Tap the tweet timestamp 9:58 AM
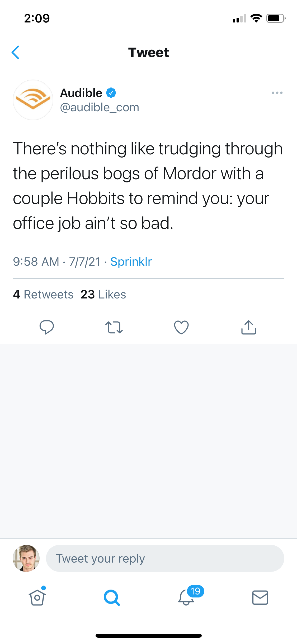The height and width of the screenshot is (644, 297). click(x=36, y=262)
